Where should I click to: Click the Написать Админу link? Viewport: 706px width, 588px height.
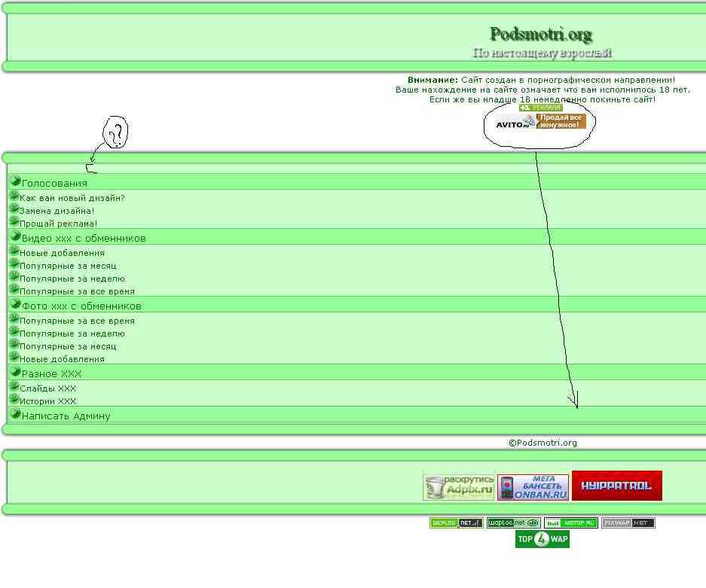click(66, 416)
